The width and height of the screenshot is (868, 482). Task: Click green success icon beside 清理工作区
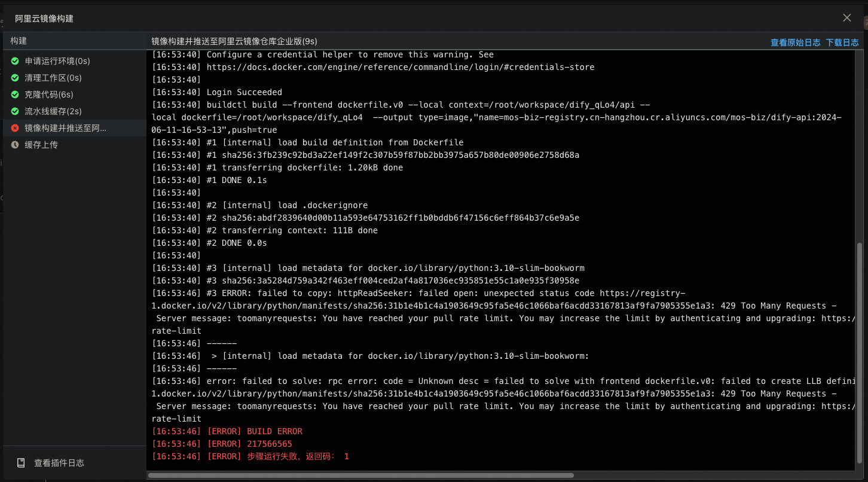[x=15, y=78]
